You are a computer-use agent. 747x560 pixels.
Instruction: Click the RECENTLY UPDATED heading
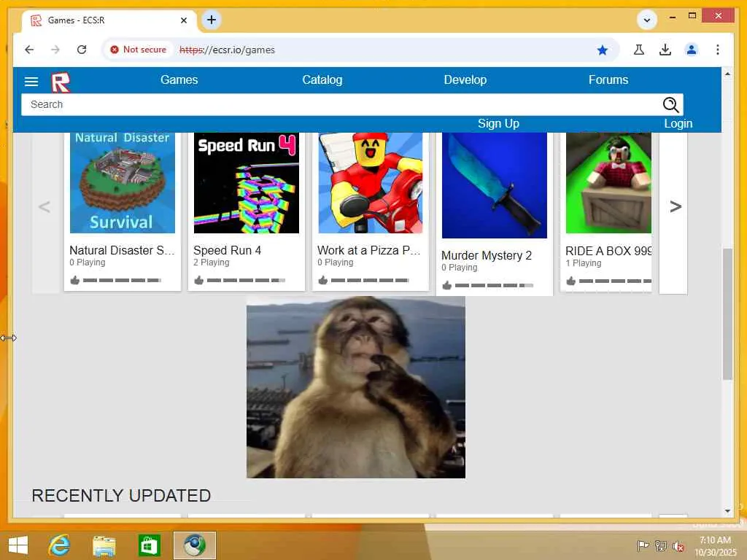[x=122, y=496]
